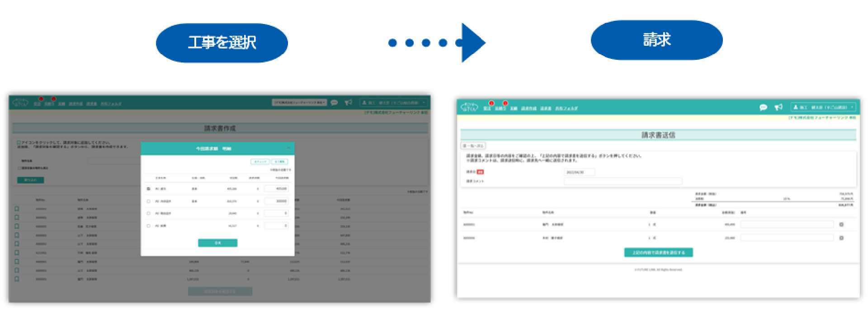Open the user account dropdown on 請求書作成 header
Screen dimensions: 868x326
coord(393,103)
